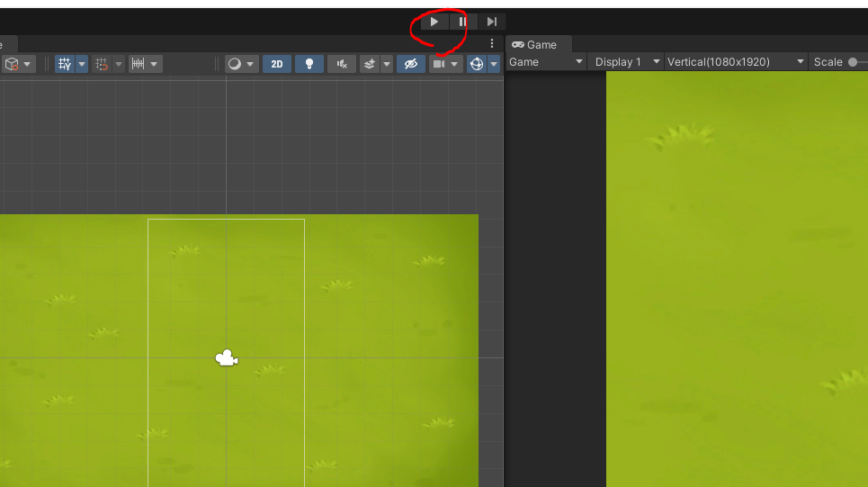Toggle hidden objects visibility eye icon
The image size is (868, 487).
(x=410, y=64)
